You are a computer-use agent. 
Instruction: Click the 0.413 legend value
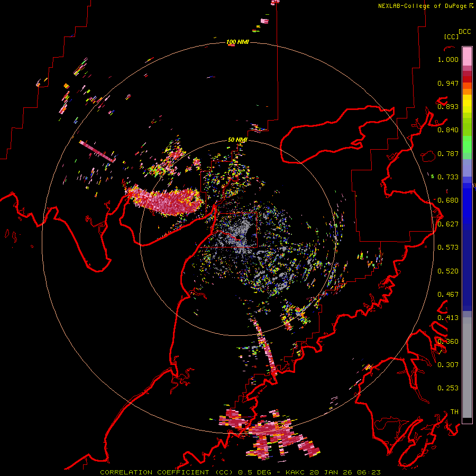[x=448, y=318]
